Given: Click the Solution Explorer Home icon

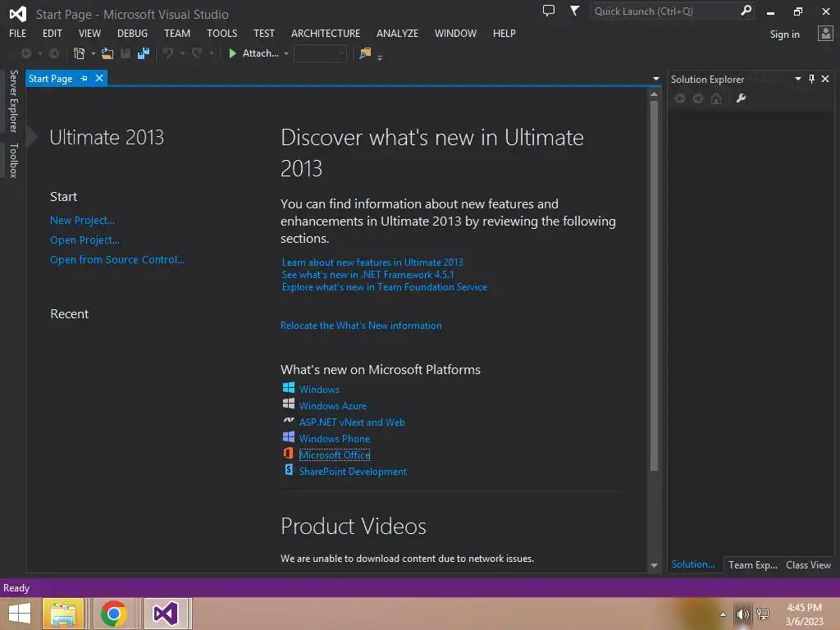Looking at the screenshot, I should pyautogui.click(x=715, y=98).
